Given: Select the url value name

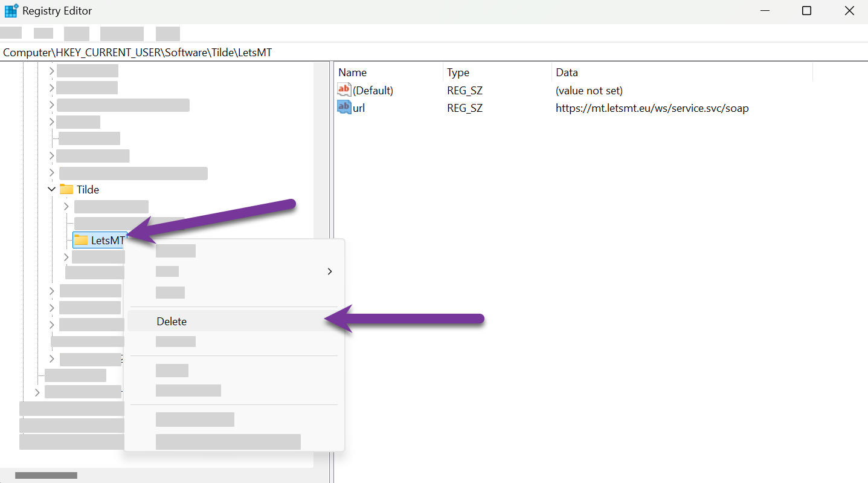Looking at the screenshot, I should [x=359, y=109].
